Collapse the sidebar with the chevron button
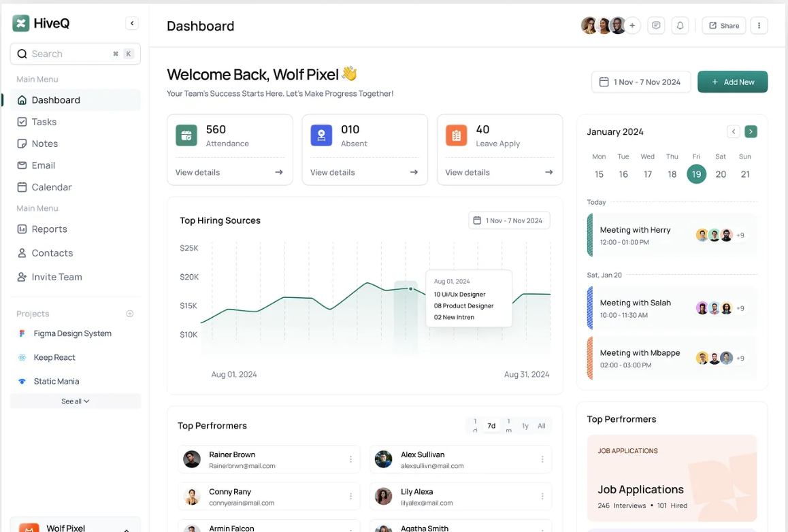Screen dimensions: 788x532 pyautogui.click(x=132, y=24)
